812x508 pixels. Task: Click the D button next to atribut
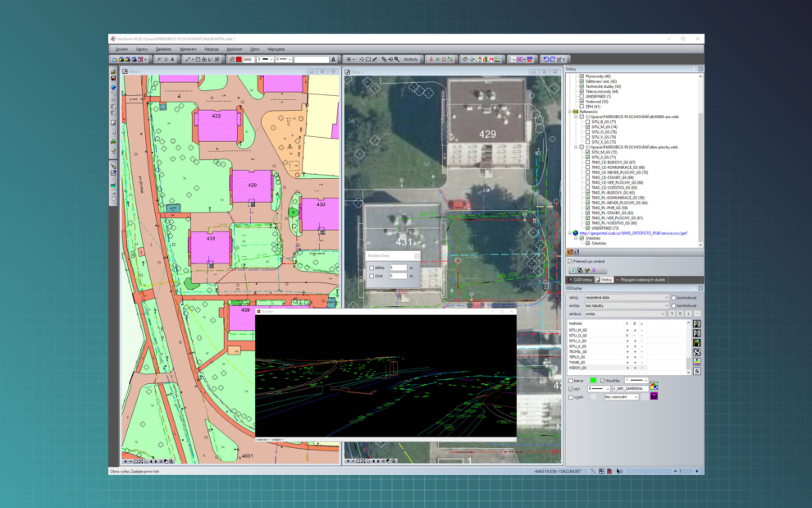(681, 313)
